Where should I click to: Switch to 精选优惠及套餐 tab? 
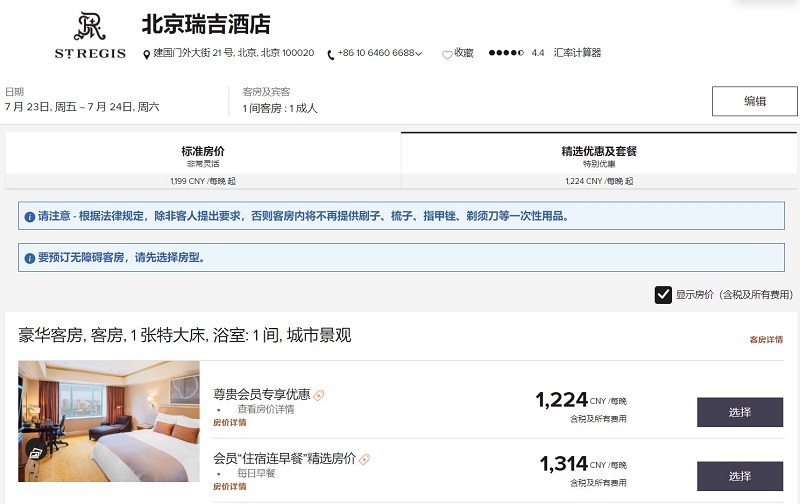tap(599, 160)
